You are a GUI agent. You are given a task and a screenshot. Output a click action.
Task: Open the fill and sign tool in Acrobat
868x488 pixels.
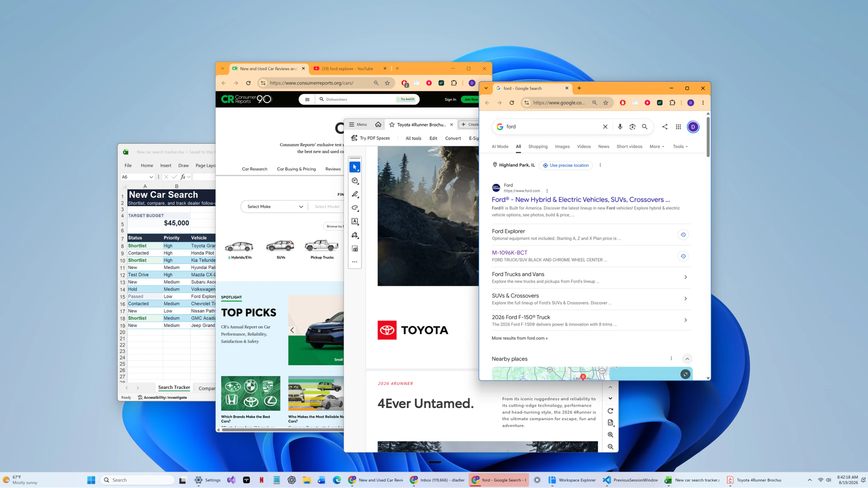click(x=355, y=235)
